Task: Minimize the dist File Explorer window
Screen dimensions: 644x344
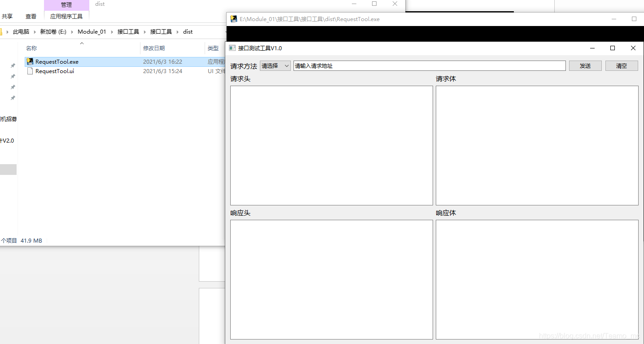Action: tap(354, 4)
